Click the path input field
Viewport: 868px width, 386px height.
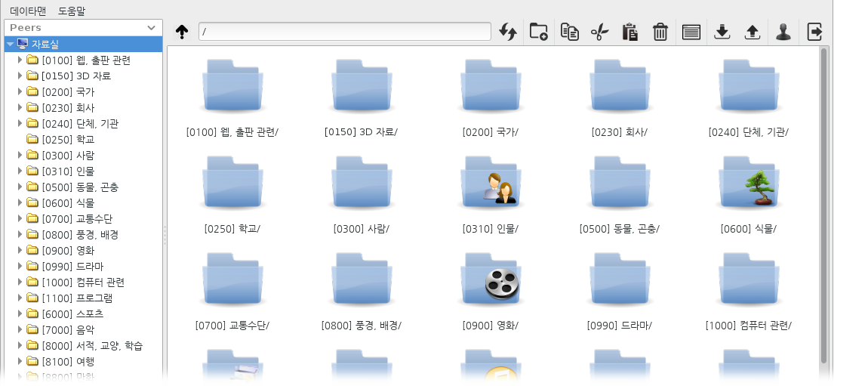pos(345,32)
